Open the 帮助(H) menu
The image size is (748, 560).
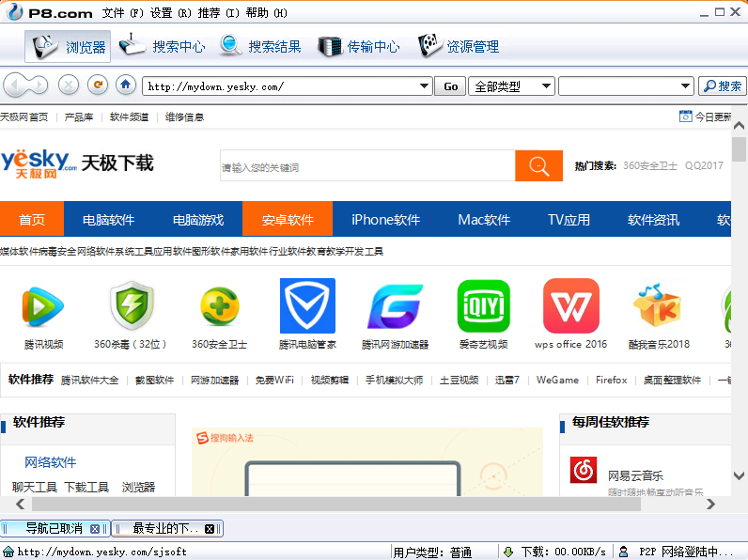[266, 13]
